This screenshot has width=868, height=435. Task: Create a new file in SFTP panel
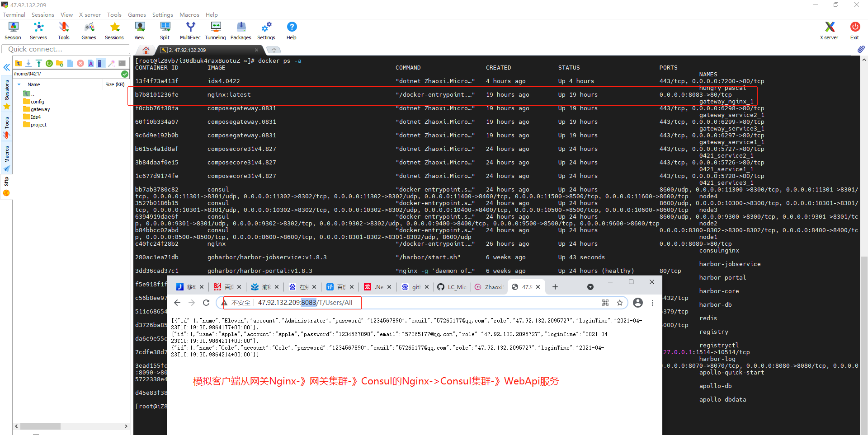pos(70,63)
